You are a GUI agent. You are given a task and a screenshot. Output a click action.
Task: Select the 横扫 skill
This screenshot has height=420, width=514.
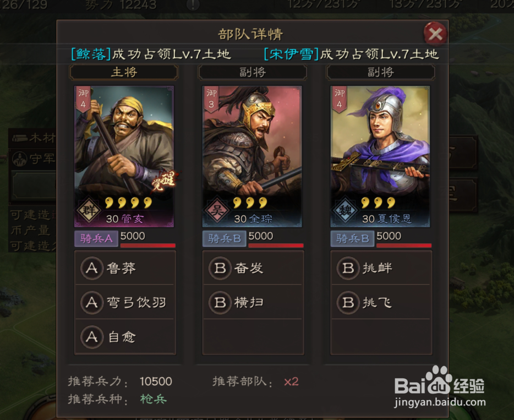coord(253,302)
